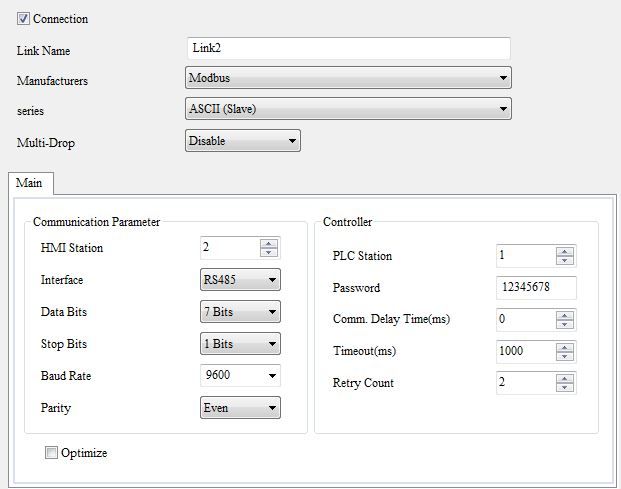Click the Link Name text field

click(x=348, y=48)
